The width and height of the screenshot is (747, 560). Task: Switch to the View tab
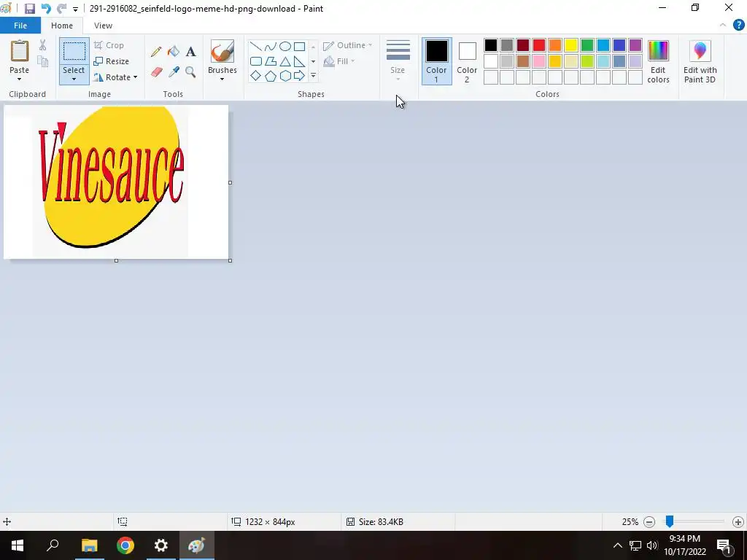coord(103,26)
